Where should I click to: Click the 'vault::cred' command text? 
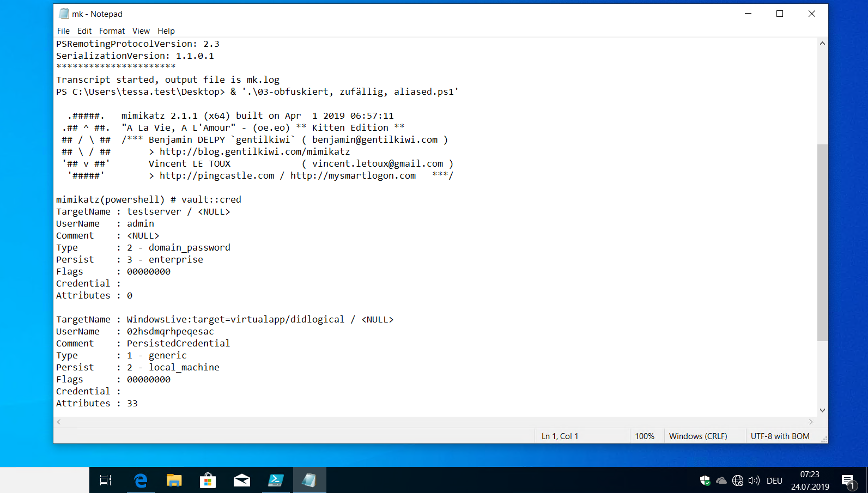click(211, 199)
